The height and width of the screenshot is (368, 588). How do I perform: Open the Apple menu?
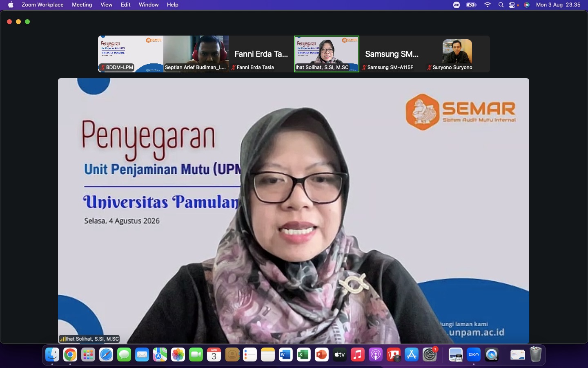click(x=11, y=5)
